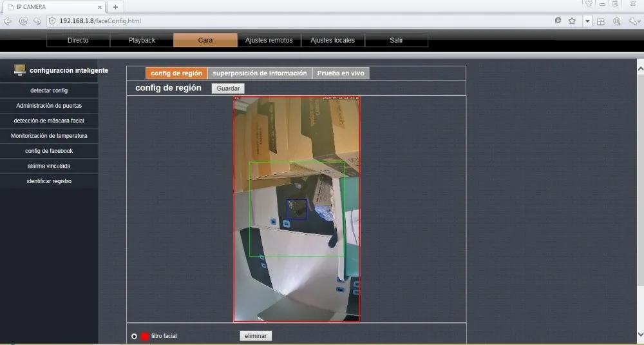Select the IP CAMERA browser tab
Image resolution: width=644 pixels, height=345 pixels.
coord(53,7)
